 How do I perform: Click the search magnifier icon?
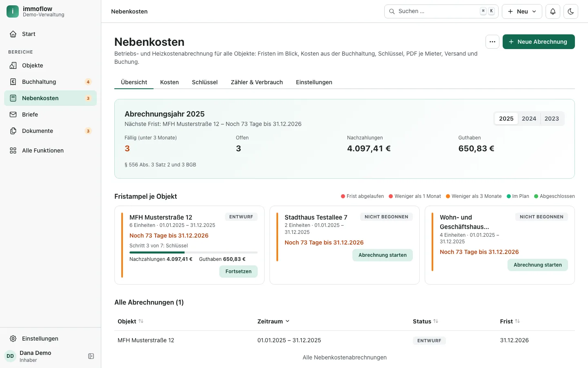pyautogui.click(x=392, y=11)
